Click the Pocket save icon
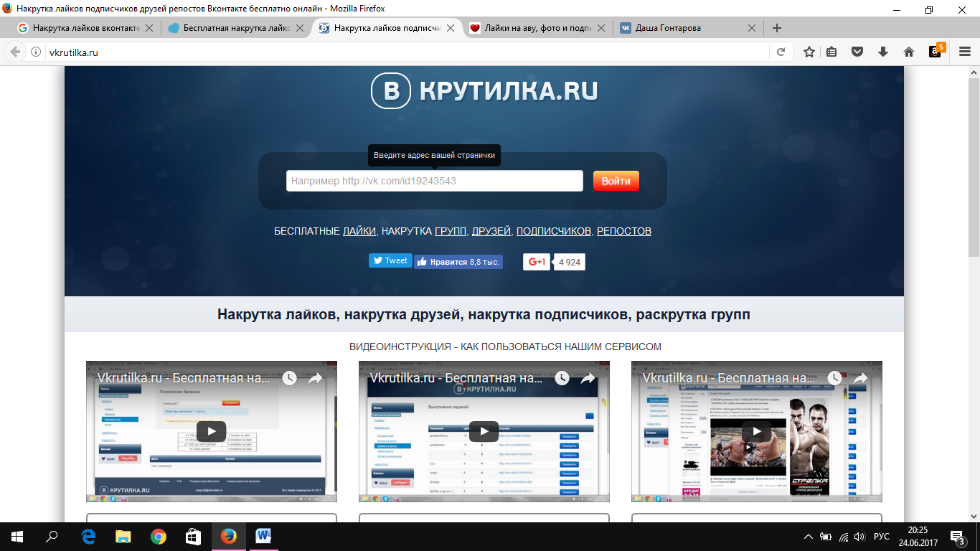The width and height of the screenshot is (980, 551). point(857,52)
